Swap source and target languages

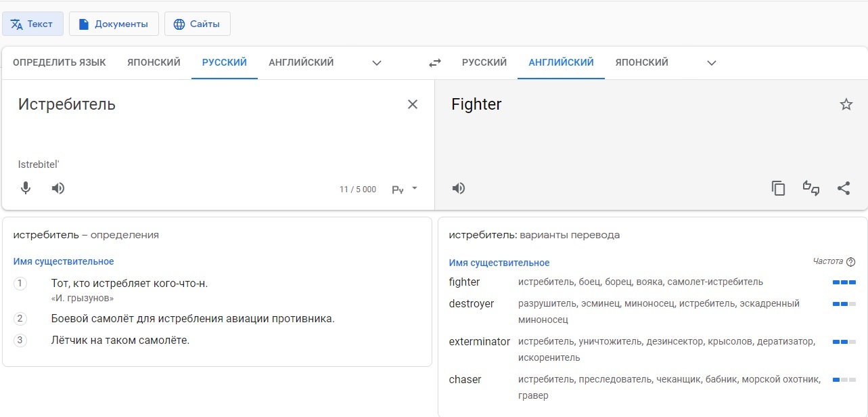click(x=435, y=63)
